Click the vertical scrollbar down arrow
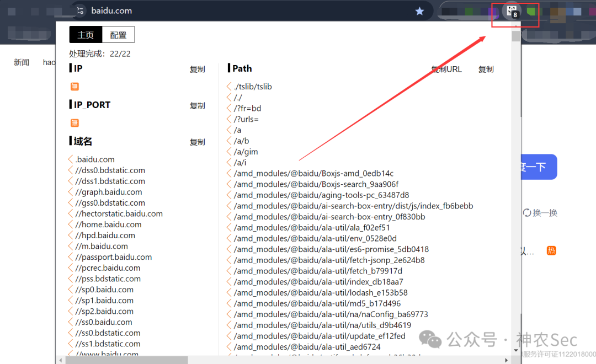 [516, 350]
